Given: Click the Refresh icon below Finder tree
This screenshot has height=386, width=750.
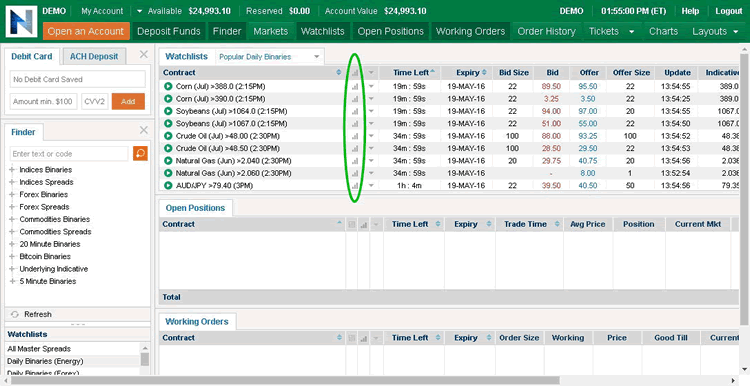Looking at the screenshot, I should pyautogui.click(x=15, y=314).
